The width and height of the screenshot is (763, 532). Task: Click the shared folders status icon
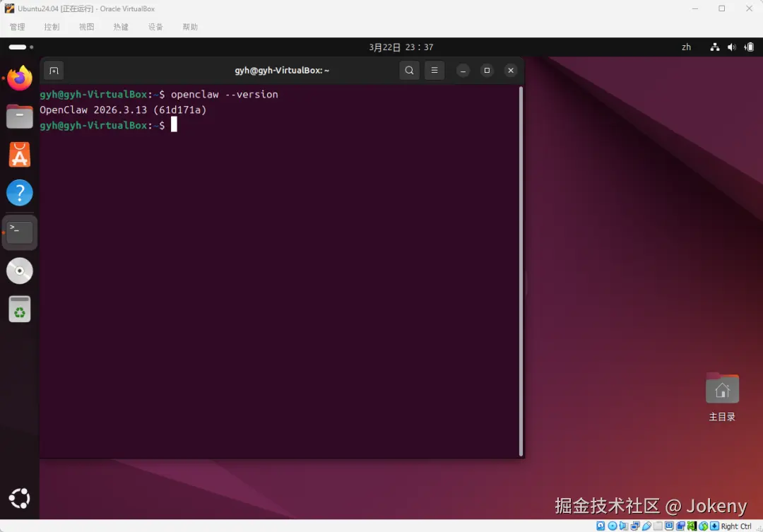(658, 526)
